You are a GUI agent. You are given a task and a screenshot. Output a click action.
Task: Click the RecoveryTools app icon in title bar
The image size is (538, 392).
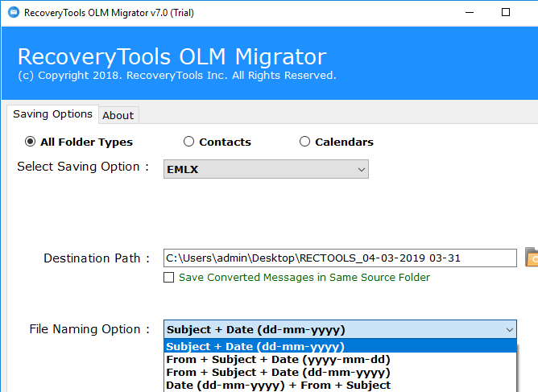(14, 12)
